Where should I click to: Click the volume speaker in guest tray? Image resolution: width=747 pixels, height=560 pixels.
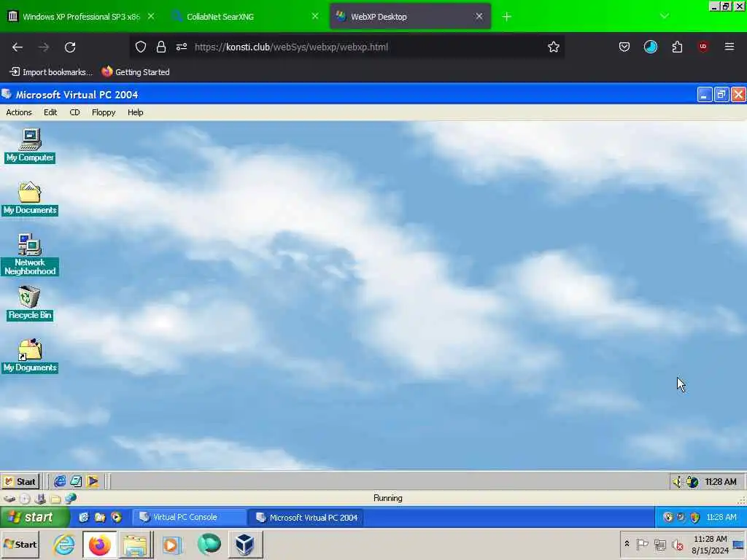(677, 482)
